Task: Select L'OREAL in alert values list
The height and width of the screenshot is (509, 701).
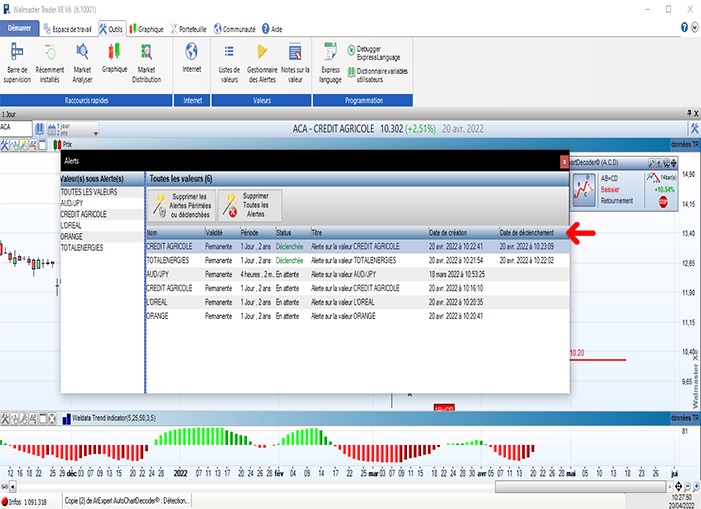Action: [102, 226]
